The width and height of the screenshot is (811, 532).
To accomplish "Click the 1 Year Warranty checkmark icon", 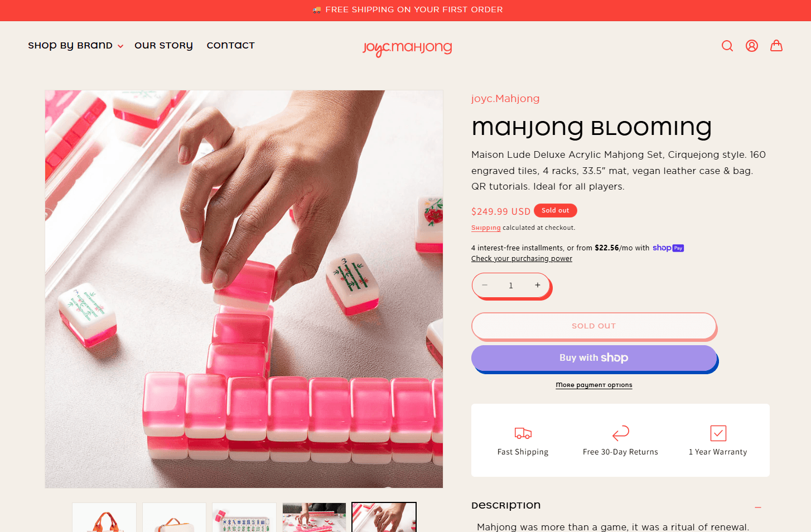I will (x=718, y=433).
